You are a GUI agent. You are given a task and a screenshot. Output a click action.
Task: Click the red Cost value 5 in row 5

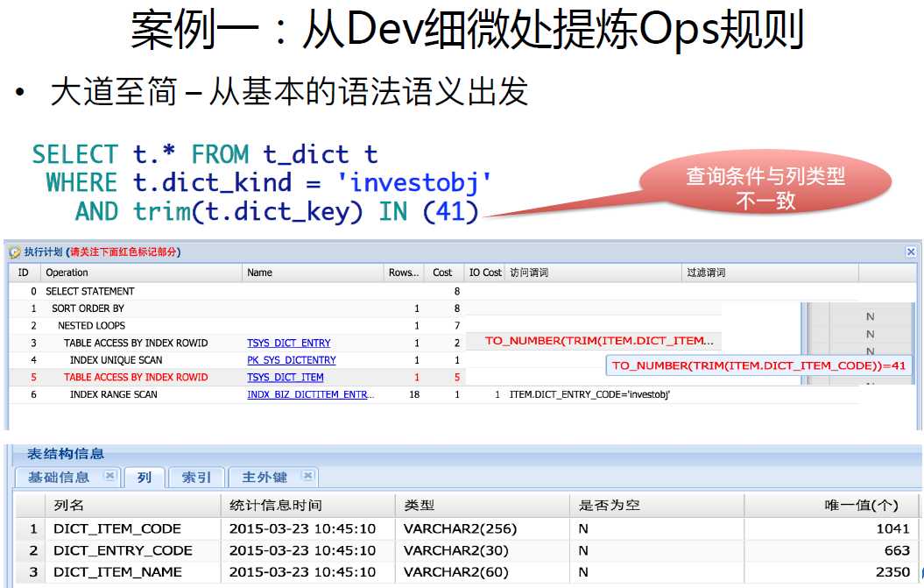pos(456,377)
